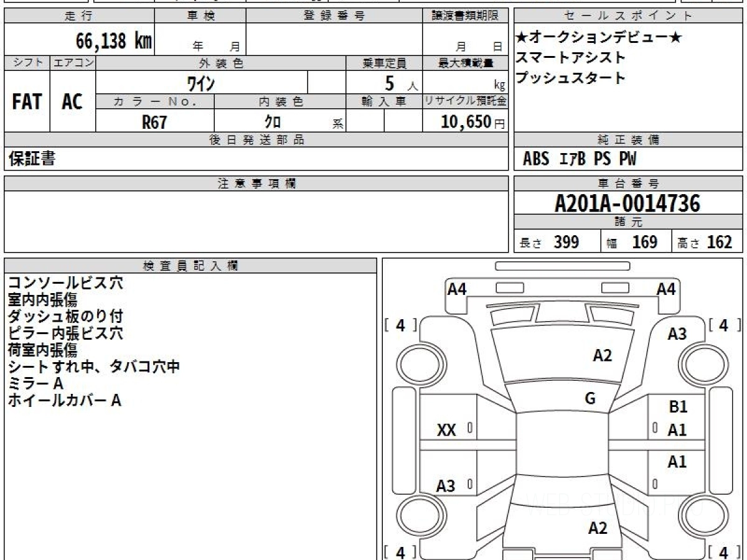This screenshot has width=747, height=560.
Task: Click the カラーNo. header
Action: pyautogui.click(x=155, y=102)
